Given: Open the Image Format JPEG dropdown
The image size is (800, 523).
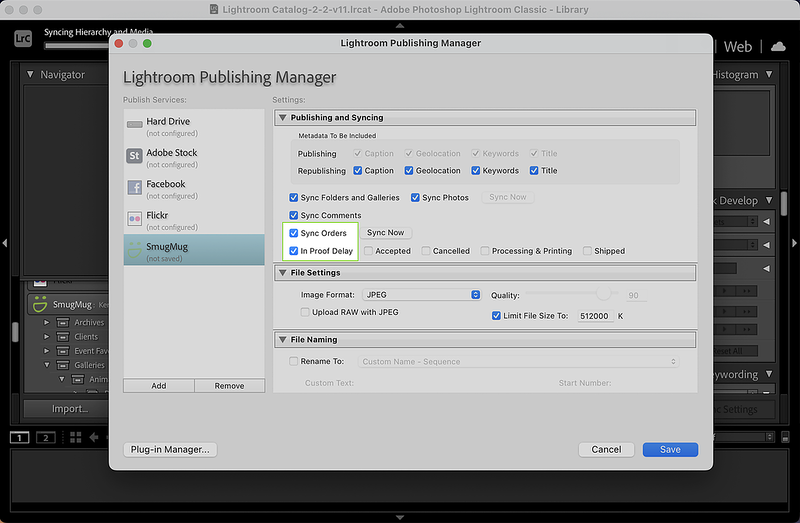Looking at the screenshot, I should pyautogui.click(x=421, y=295).
